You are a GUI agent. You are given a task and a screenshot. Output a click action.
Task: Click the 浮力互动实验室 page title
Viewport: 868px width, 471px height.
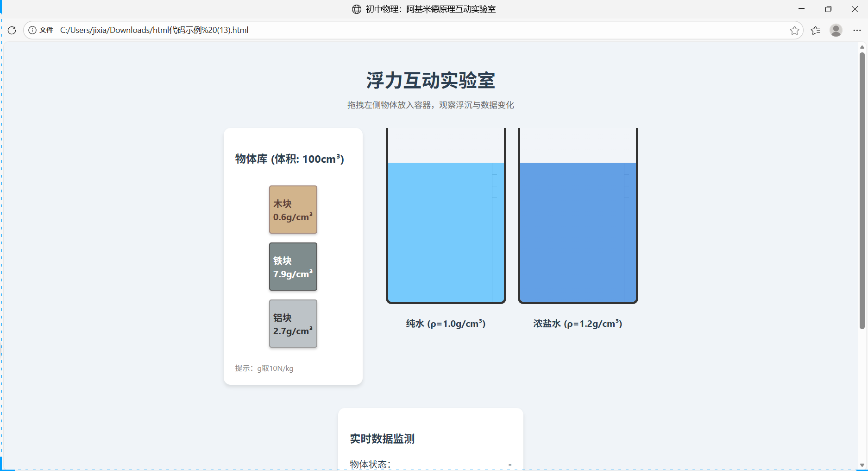click(x=430, y=80)
